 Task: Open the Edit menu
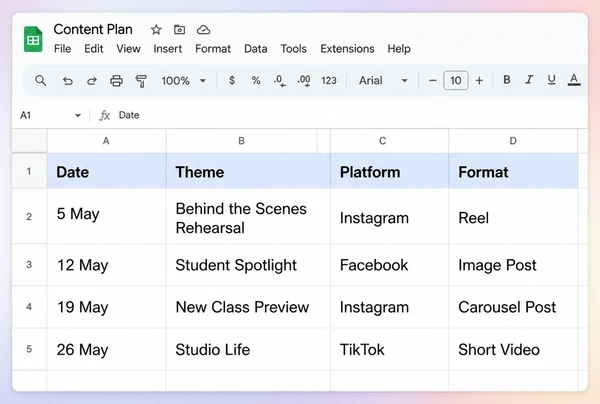pyautogui.click(x=94, y=49)
